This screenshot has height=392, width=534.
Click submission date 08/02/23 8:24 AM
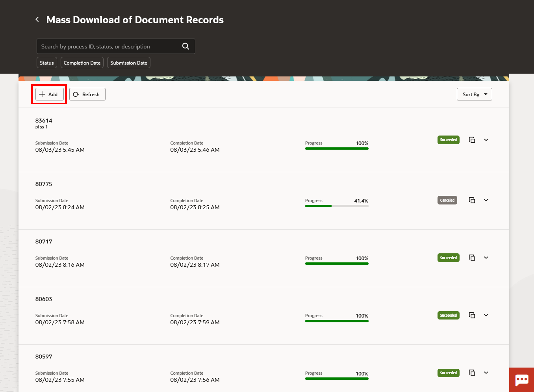click(x=60, y=207)
